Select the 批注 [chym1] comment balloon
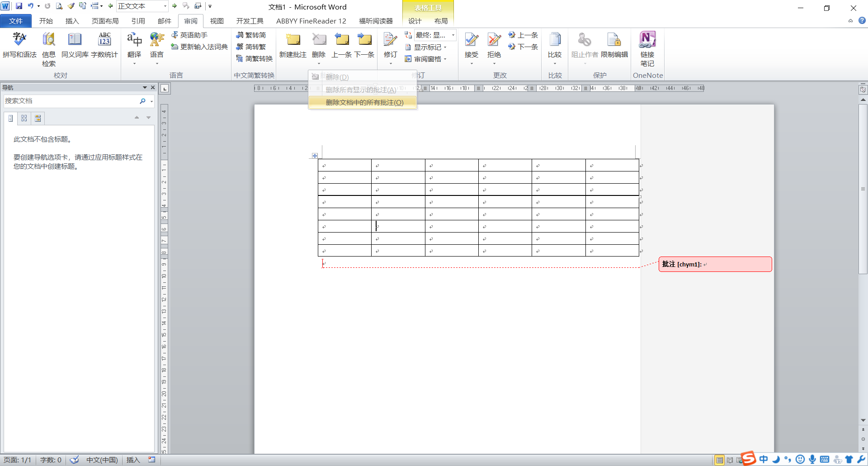Screen dimensions: 868x466 pos(715,264)
